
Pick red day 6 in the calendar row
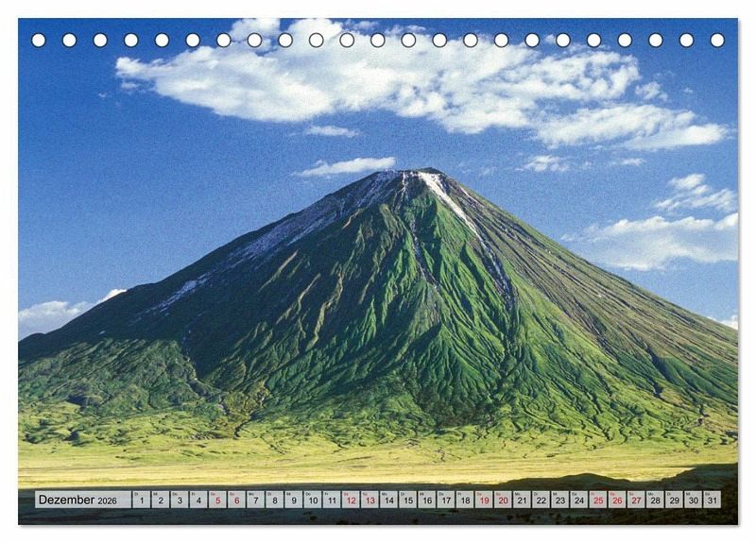(236, 501)
